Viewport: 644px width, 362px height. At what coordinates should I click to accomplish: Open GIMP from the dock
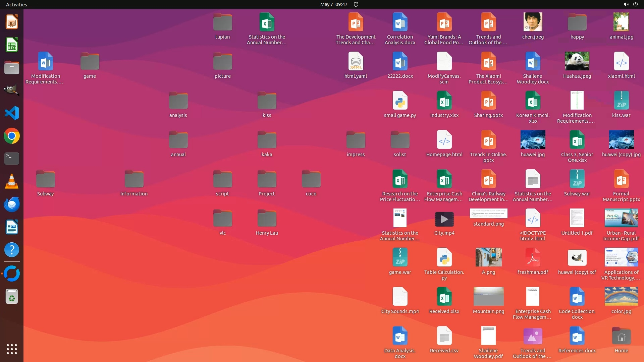coord(12,90)
